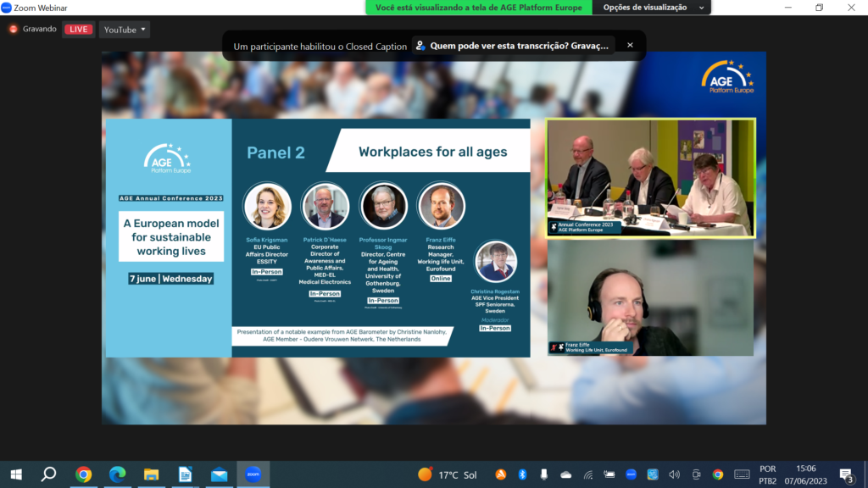
Task: Click the 'Workplaces for all ages' title
Action: point(433,152)
